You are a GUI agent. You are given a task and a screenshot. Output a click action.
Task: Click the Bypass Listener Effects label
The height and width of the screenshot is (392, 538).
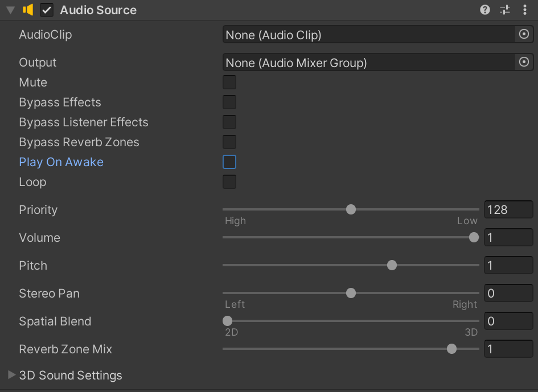[x=83, y=122]
